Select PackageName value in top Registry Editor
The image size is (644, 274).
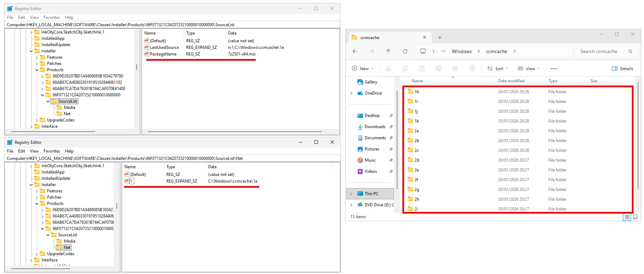point(163,54)
